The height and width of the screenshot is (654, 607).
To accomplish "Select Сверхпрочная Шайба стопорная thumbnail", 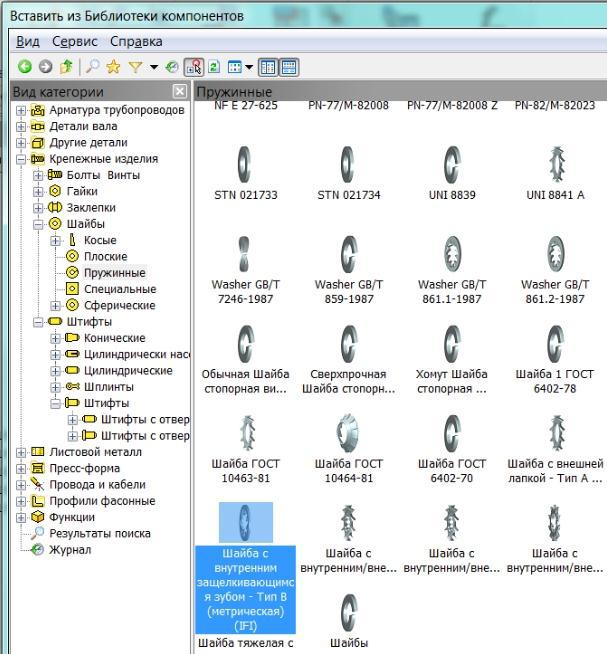I will tap(349, 345).
